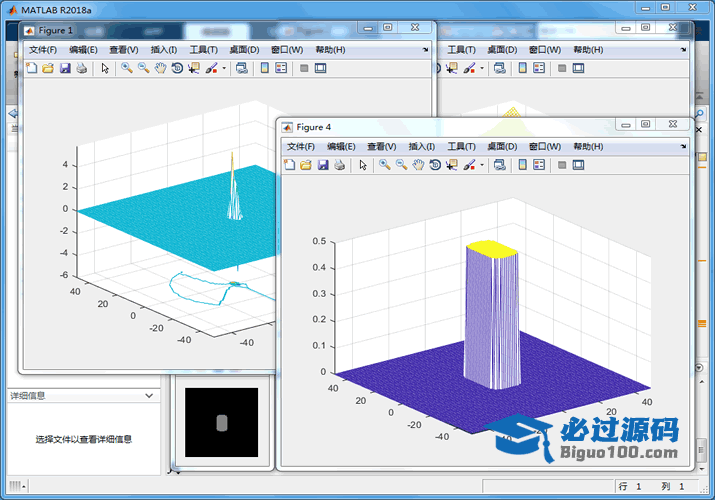Open the 插入(I) menu in Figure 1
Viewport: 715px width, 500px height.
[x=163, y=49]
